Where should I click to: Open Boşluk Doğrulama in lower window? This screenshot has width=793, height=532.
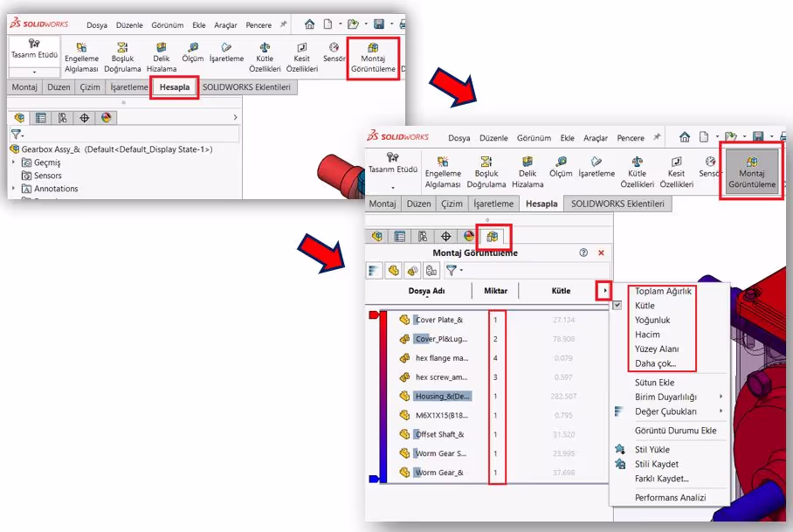(x=486, y=173)
